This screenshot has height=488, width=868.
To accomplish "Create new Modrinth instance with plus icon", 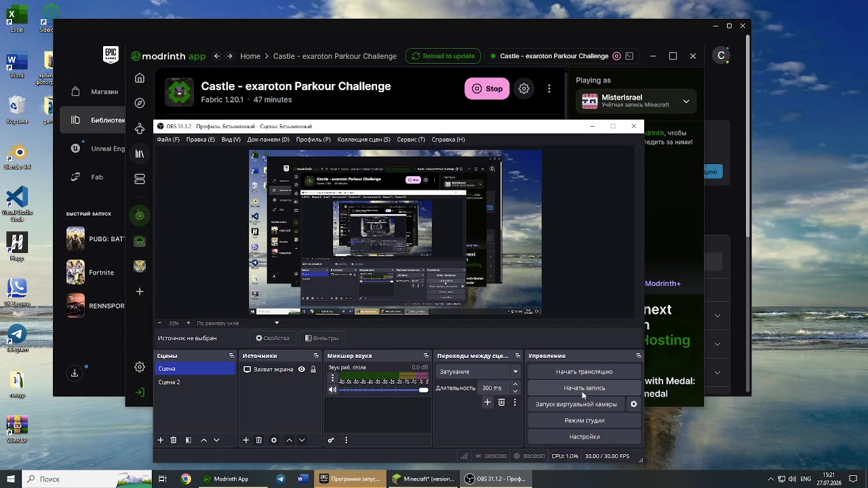I will click(140, 291).
